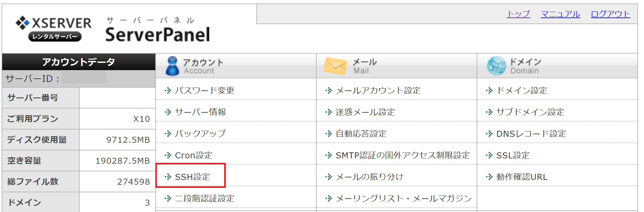Select バックアップ in Account menu
This screenshot has width=644, height=212.
(200, 134)
